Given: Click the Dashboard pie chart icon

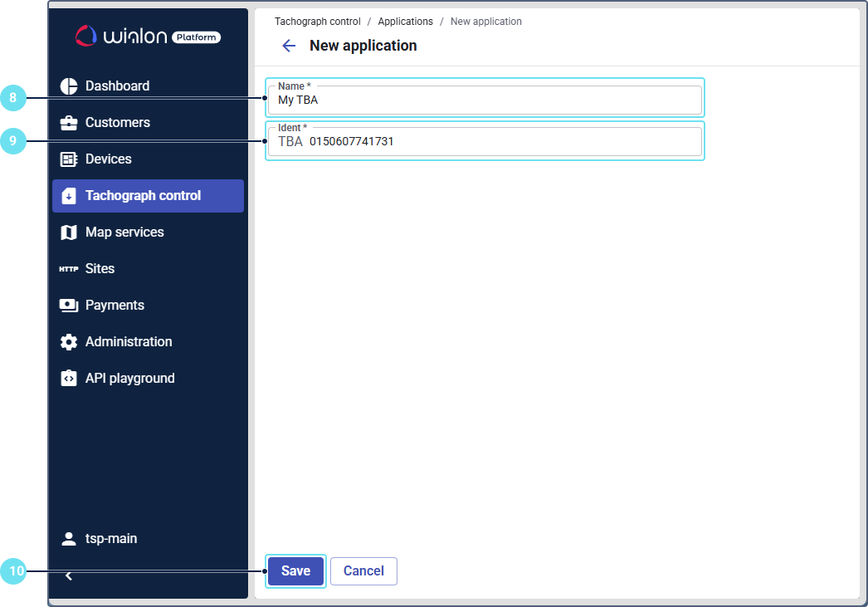Looking at the screenshot, I should click(x=69, y=86).
